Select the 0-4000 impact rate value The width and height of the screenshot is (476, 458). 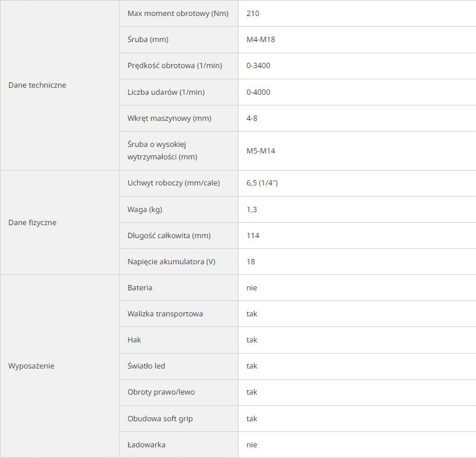(x=258, y=92)
